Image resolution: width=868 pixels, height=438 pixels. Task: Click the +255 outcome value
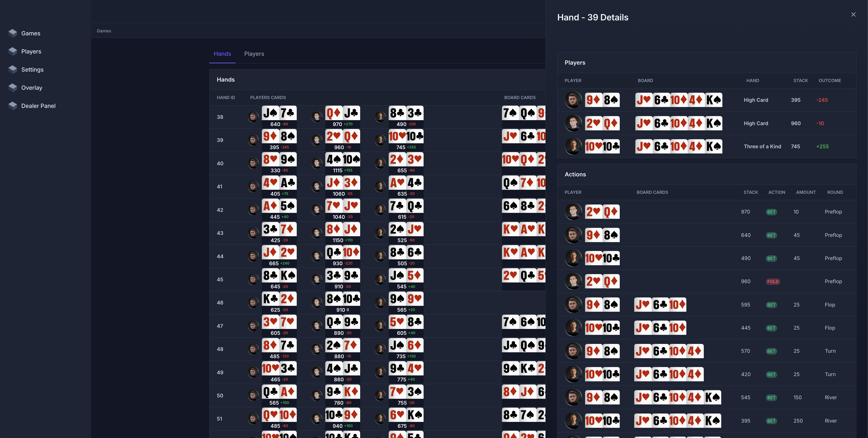click(822, 146)
